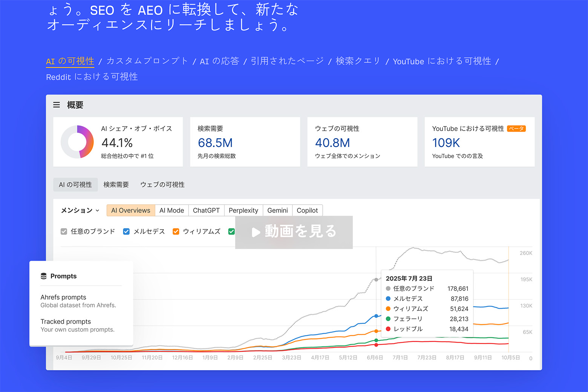The height and width of the screenshot is (392, 588).
Task: Open the YouTube における可視性 link
Action: (x=442, y=61)
